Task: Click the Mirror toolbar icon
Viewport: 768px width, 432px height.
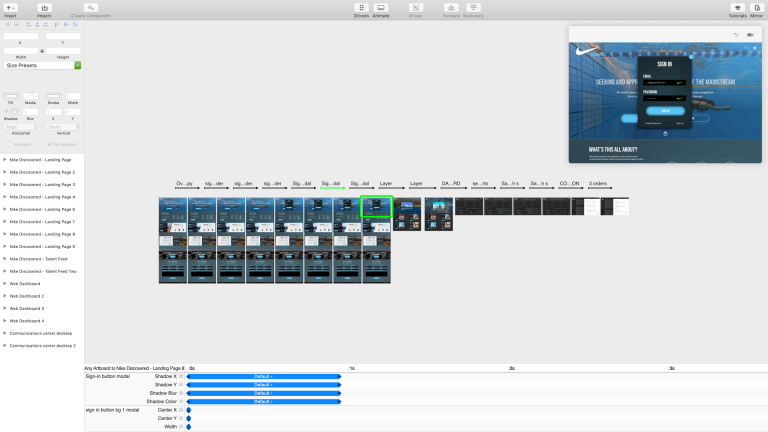Action: click(758, 8)
